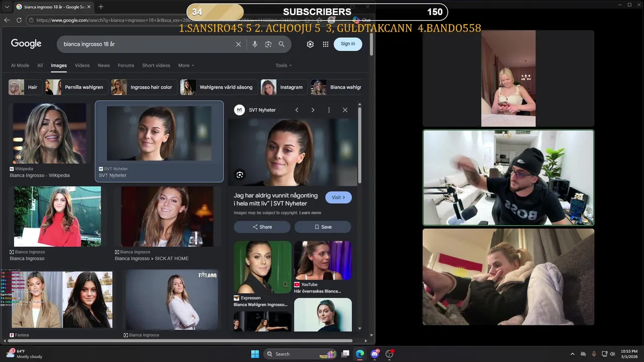Switch to the News tab
Screen dimensions: 644x362
(x=104, y=65)
